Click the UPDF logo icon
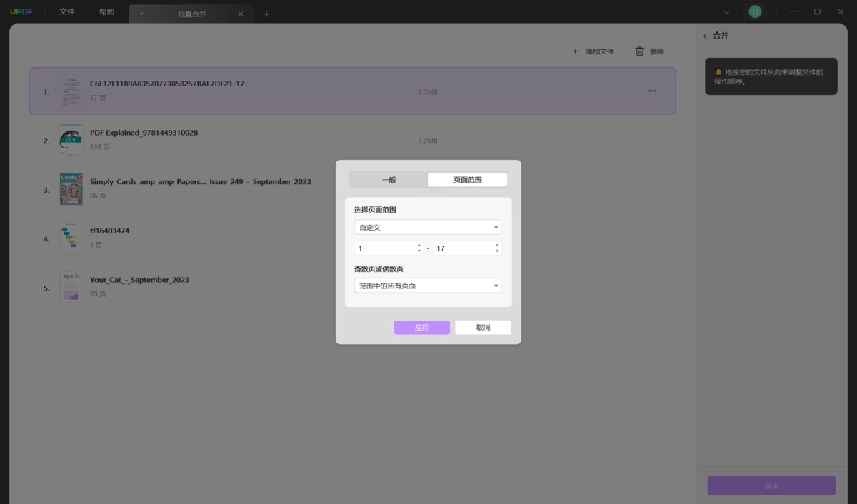857x504 pixels. pyautogui.click(x=21, y=12)
